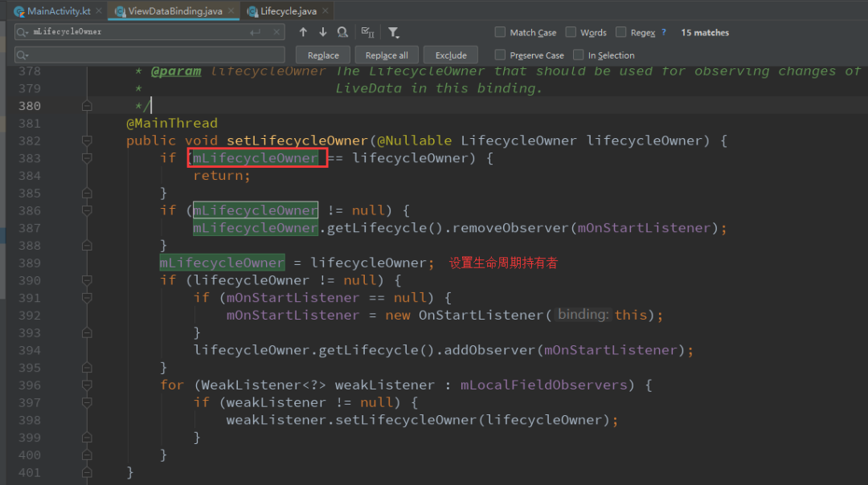Click the fold end marker at line 393
Screen dimensions: 868x485
point(87,333)
